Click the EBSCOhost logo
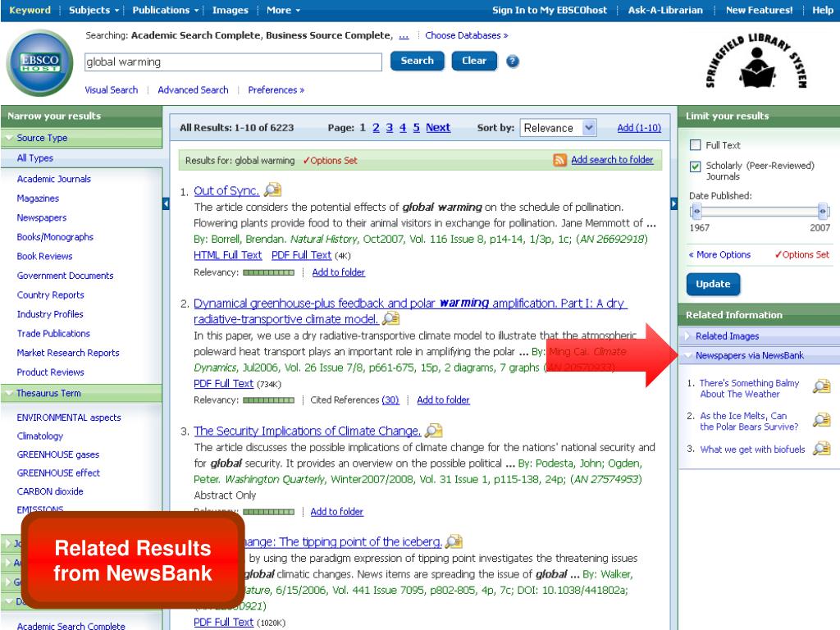 pyautogui.click(x=39, y=63)
